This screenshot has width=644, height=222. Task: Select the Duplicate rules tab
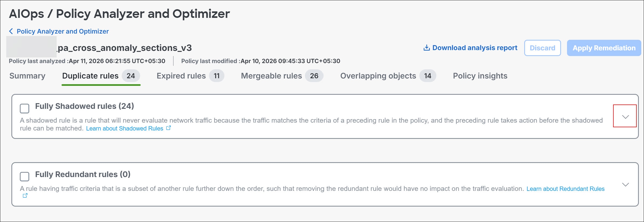(90, 76)
